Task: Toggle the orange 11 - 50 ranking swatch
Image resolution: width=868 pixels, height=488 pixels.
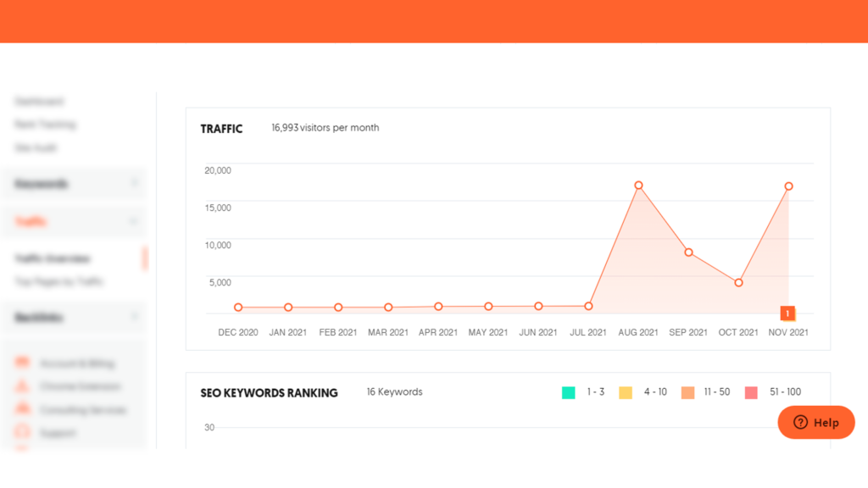Action: point(687,392)
